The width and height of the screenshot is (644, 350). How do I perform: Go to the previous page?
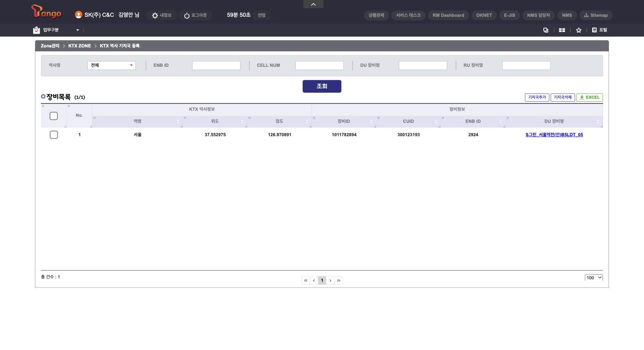314,281
